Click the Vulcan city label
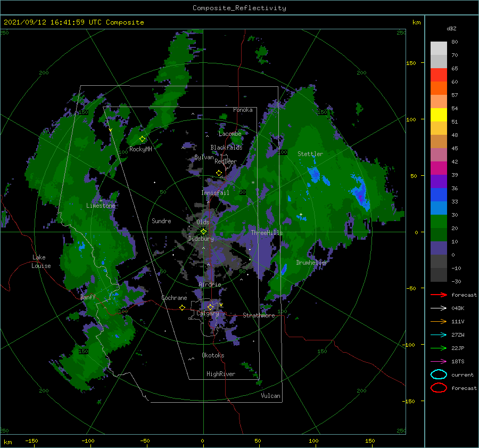Screen dimensions: 479x448 click(270, 396)
